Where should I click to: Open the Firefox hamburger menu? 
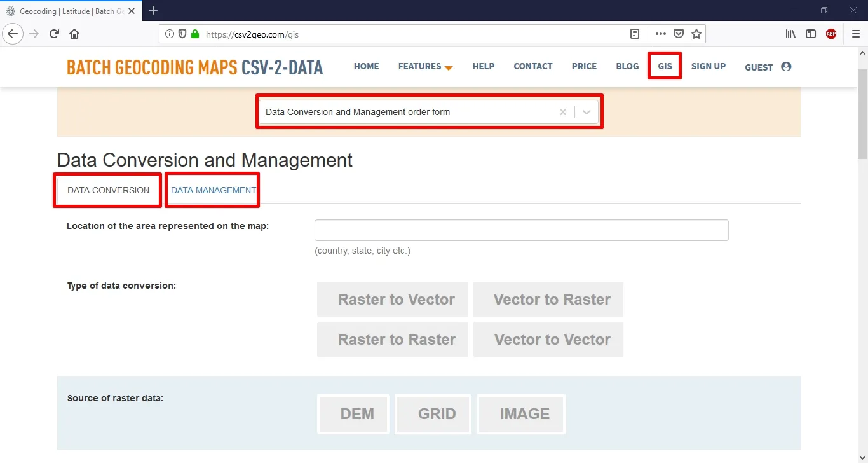(x=855, y=34)
